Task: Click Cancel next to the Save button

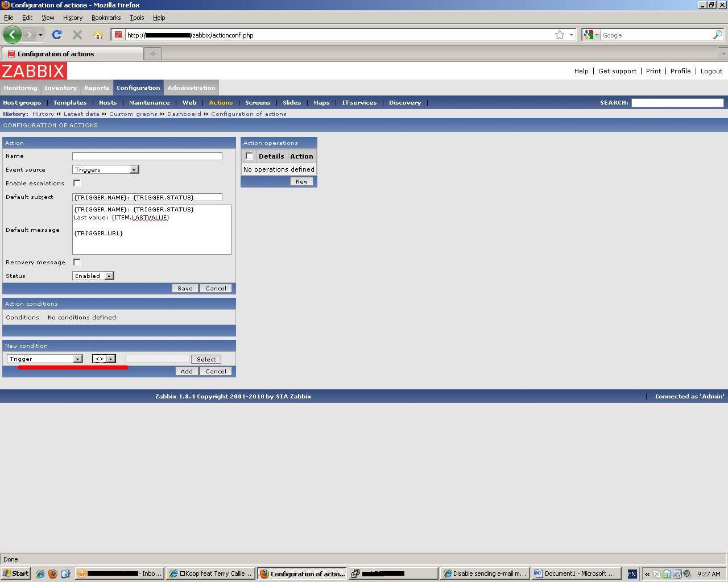Action: (x=216, y=288)
